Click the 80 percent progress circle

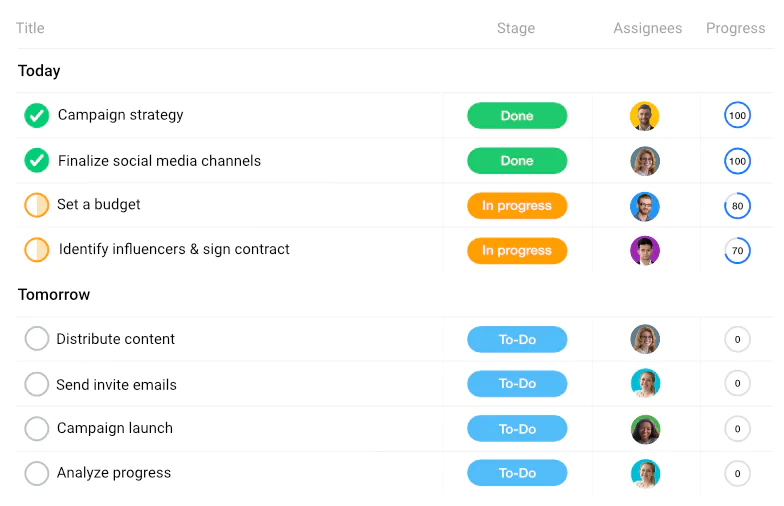pyautogui.click(x=737, y=206)
